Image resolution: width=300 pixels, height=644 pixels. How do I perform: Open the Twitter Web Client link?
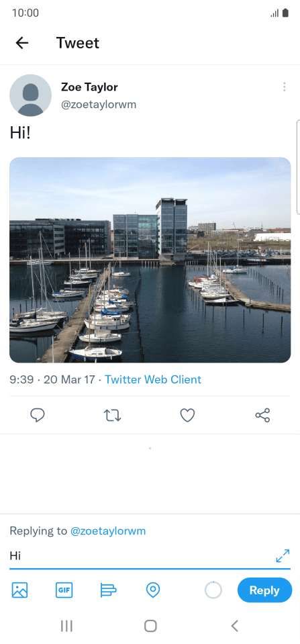(x=153, y=379)
